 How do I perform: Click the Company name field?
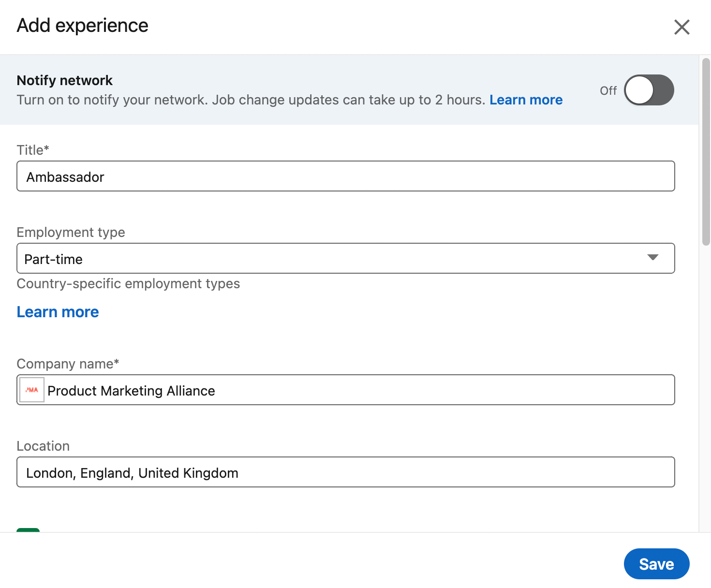(346, 390)
